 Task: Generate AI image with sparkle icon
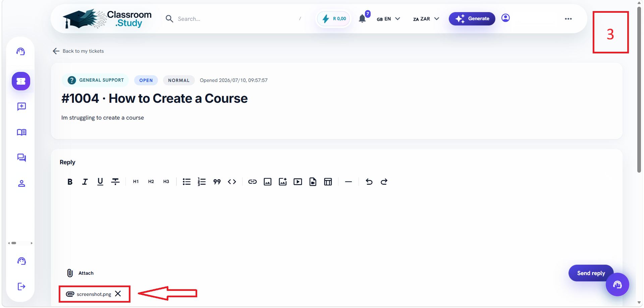point(283,182)
